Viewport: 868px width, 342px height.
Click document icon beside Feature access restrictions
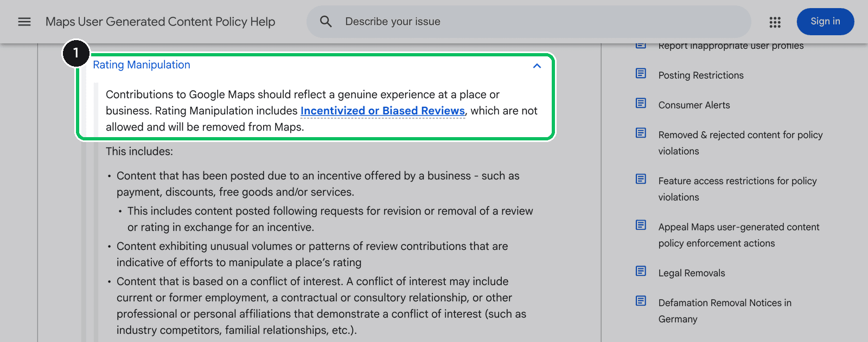click(x=641, y=179)
